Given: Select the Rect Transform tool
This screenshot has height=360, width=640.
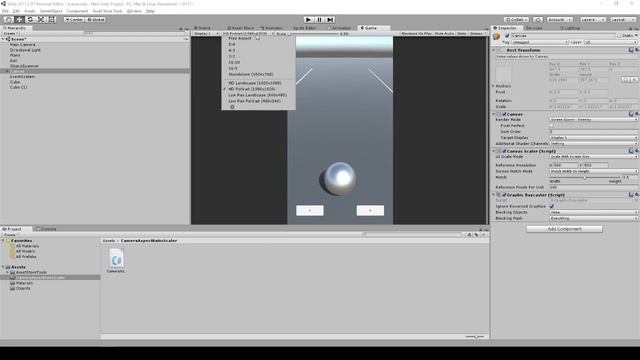Looking at the screenshot, I should point(52,20).
